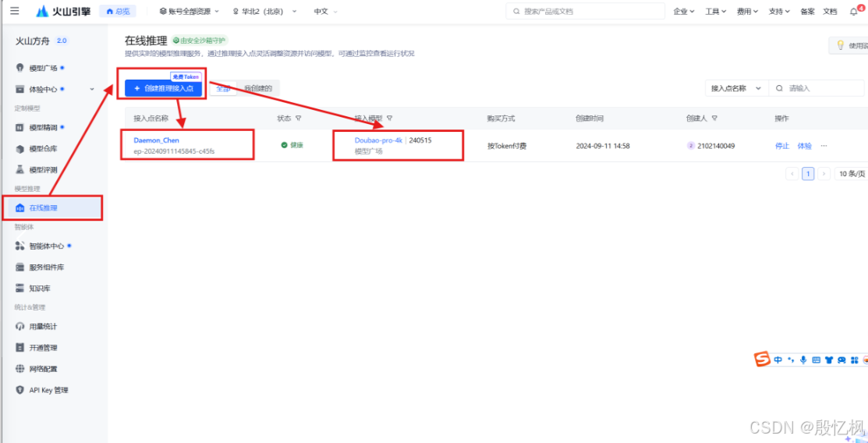The width and height of the screenshot is (868, 443).
Task: Click the Sogou input method S icon
Action: tap(762, 360)
